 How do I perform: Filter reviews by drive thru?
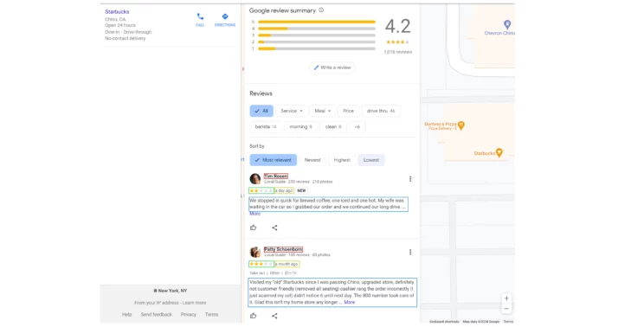coord(381,111)
